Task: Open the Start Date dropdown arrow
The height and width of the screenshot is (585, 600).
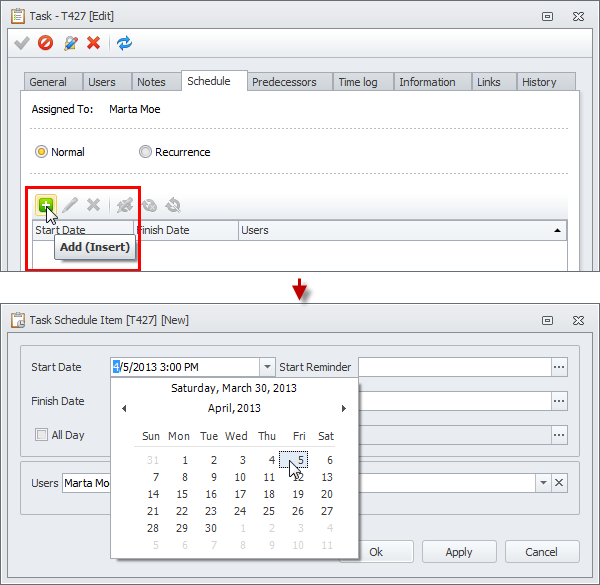Action: 267,367
